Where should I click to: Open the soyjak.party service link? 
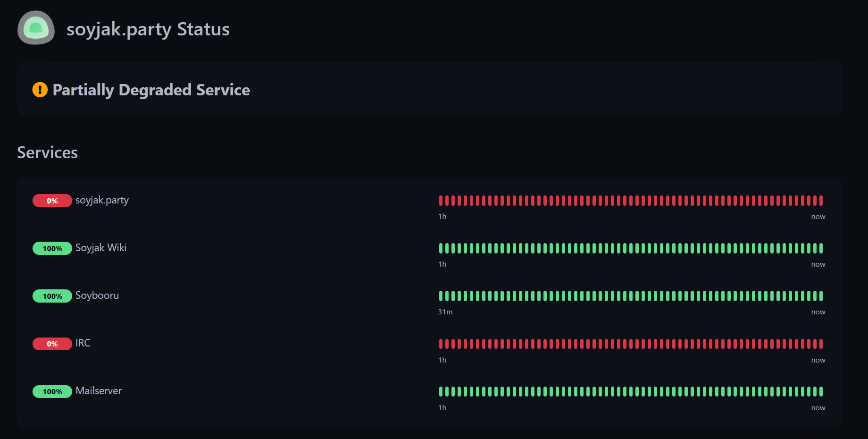(102, 200)
